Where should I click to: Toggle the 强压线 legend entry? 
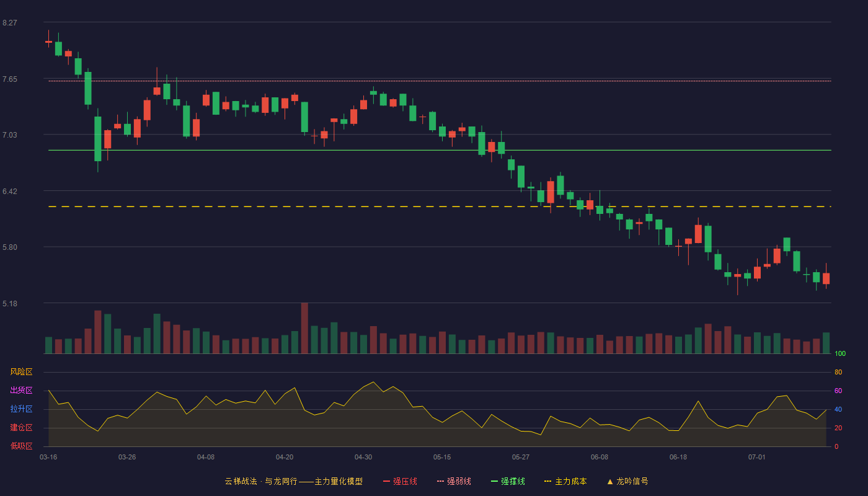pyautogui.click(x=400, y=481)
